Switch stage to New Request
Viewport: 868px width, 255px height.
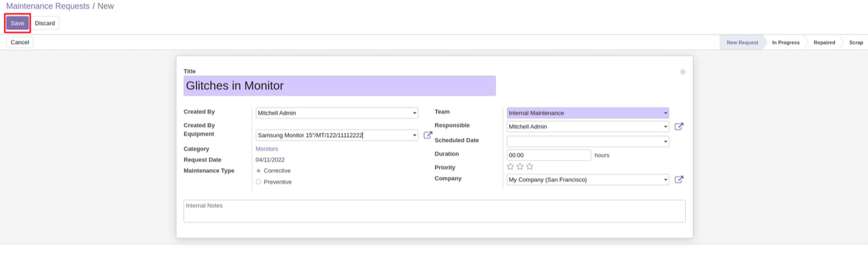[x=742, y=42]
